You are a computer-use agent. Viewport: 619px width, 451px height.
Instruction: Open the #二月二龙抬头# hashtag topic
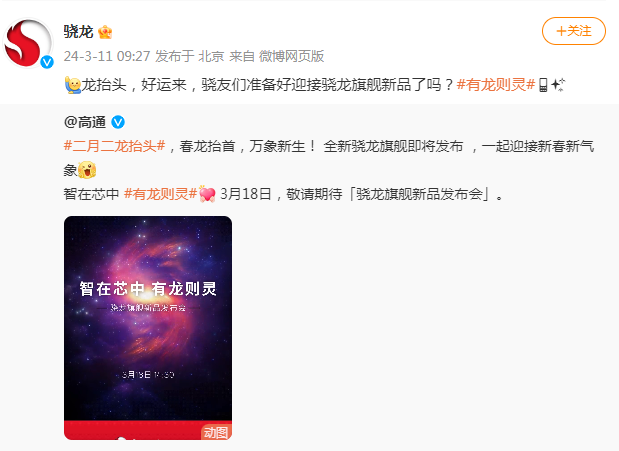point(114,146)
